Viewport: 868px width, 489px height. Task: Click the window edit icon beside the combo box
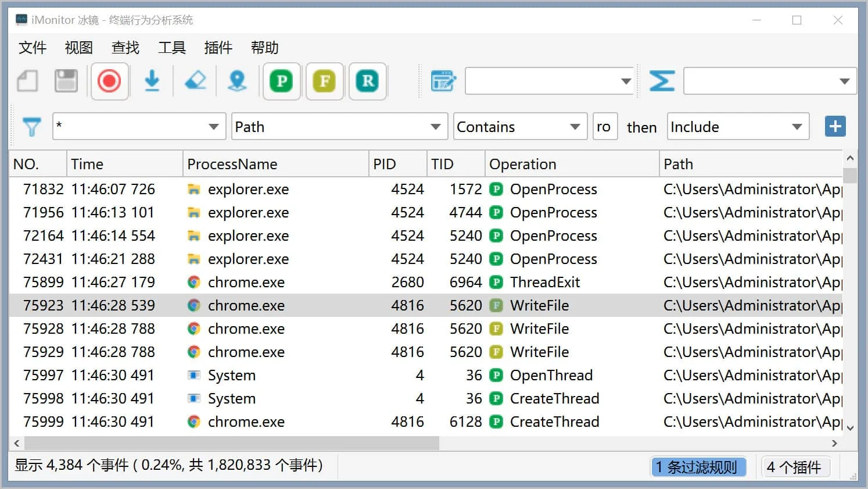pos(443,81)
